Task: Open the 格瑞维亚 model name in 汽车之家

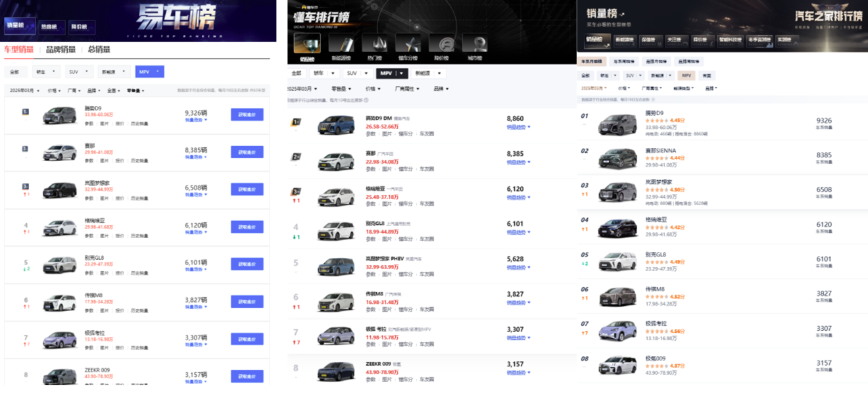Action: (657, 219)
